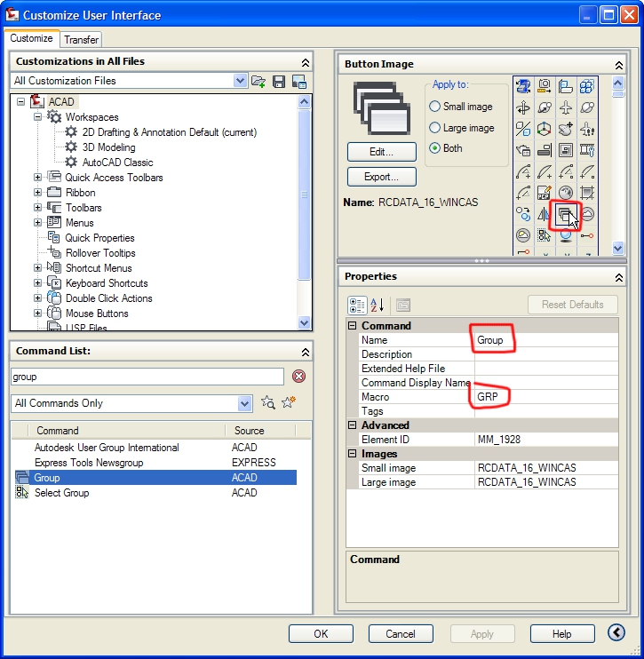Pick the film strip button image
Viewport: 644px width, 659px height.
586,150
